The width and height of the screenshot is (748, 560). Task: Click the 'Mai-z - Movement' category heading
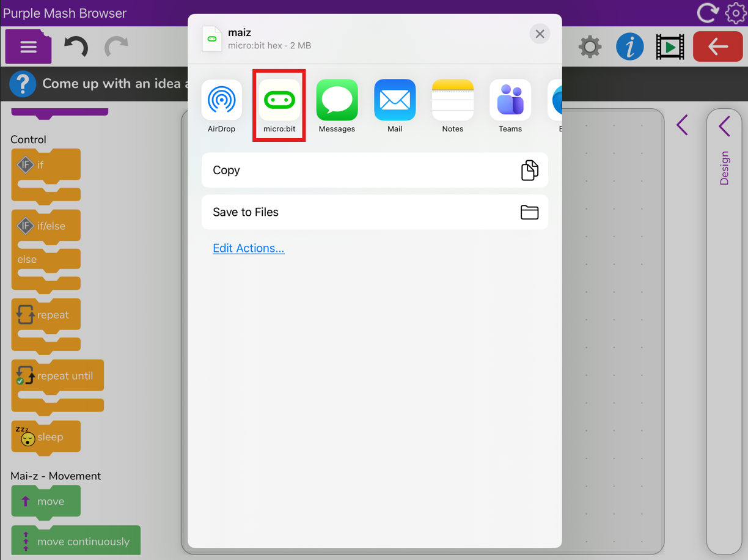56,476
